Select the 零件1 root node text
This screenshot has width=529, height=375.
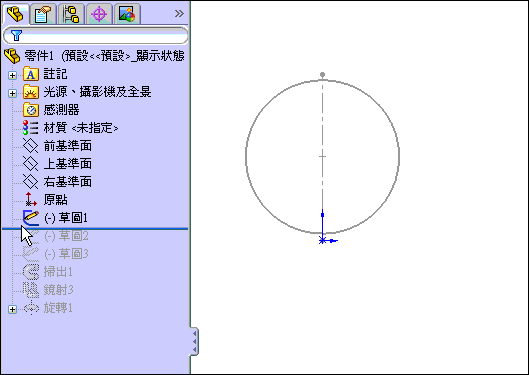click(x=104, y=56)
